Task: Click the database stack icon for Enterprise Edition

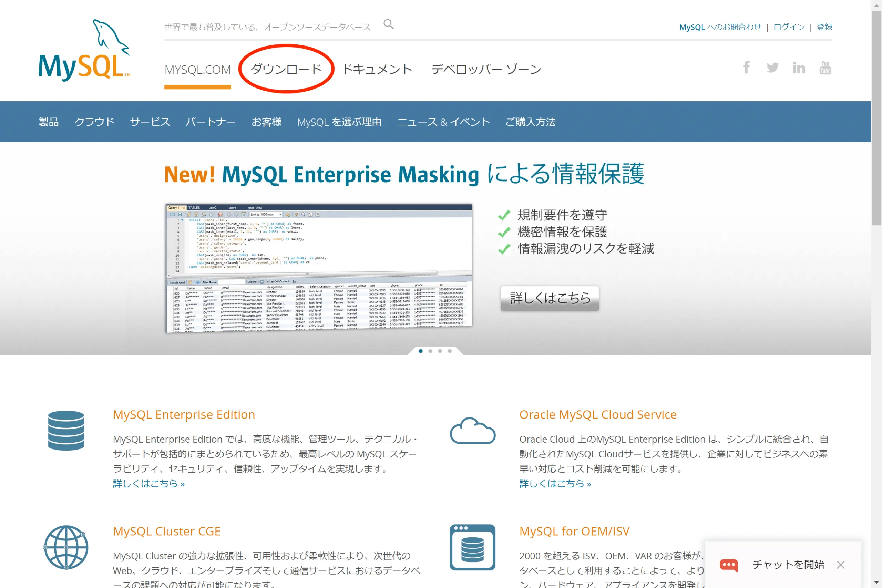Action: point(66,431)
